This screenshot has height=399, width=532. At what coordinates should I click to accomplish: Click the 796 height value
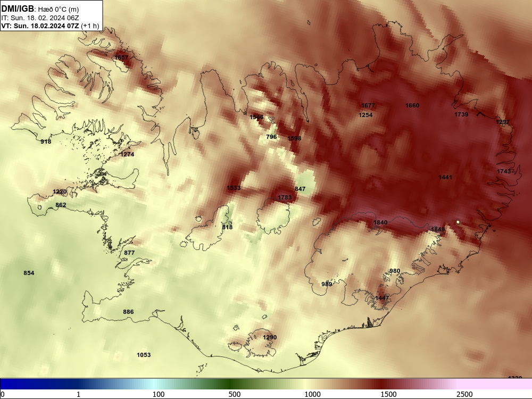pyautogui.click(x=271, y=137)
